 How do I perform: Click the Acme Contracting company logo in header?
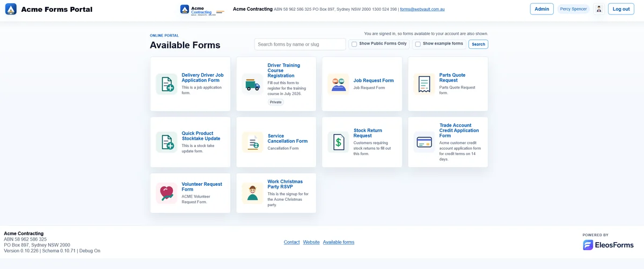[202, 9]
